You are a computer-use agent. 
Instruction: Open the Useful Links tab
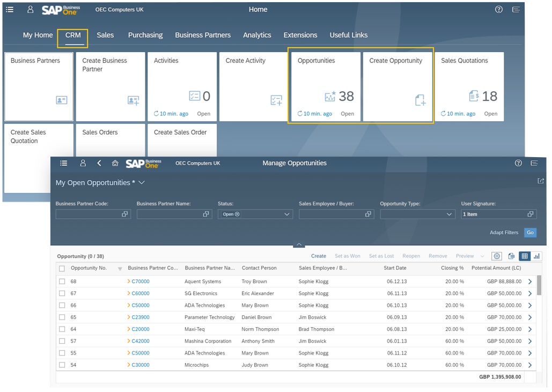(x=349, y=35)
